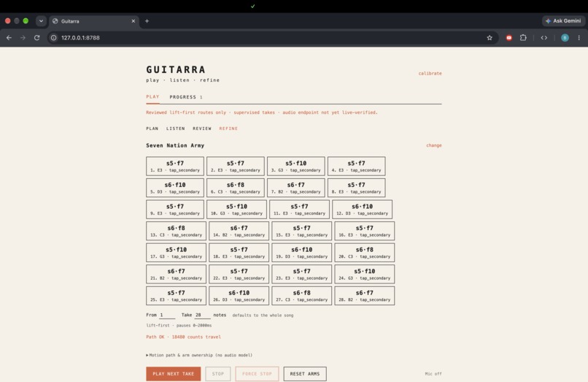The image size is (588, 382).
Task: Click the Take notes count field
Action: coord(203,315)
